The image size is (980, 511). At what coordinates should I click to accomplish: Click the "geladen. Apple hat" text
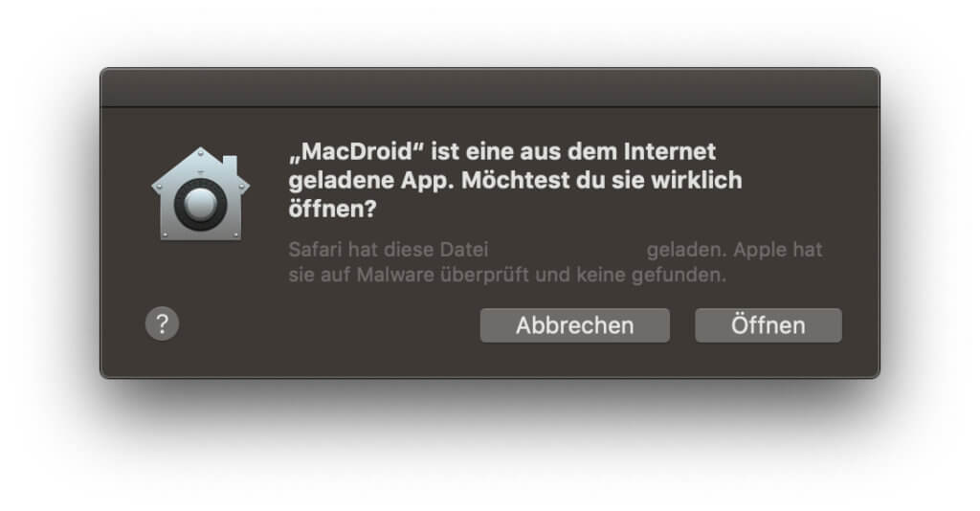(x=734, y=250)
